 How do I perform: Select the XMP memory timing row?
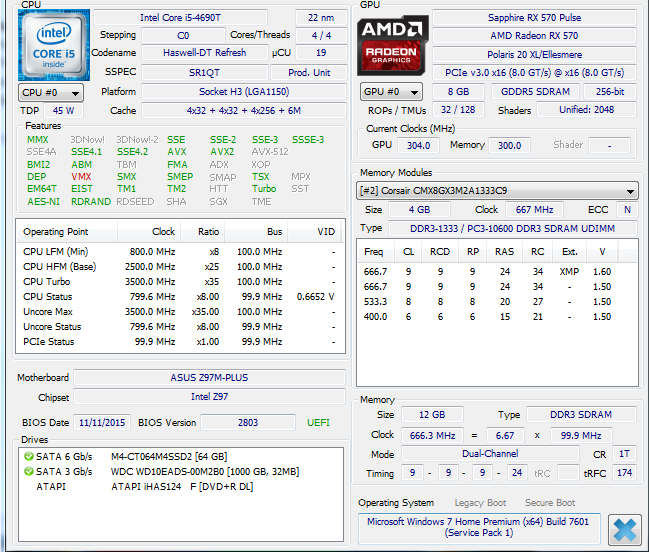pos(497,271)
